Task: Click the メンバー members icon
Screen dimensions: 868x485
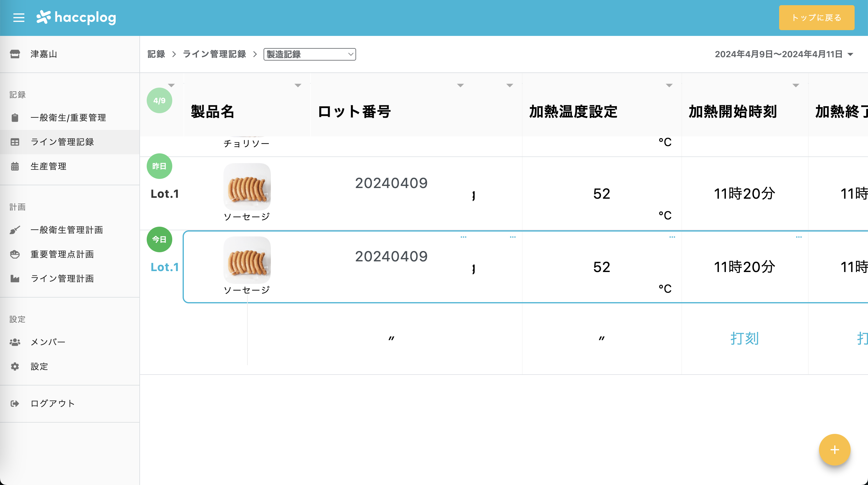Action: click(15, 341)
